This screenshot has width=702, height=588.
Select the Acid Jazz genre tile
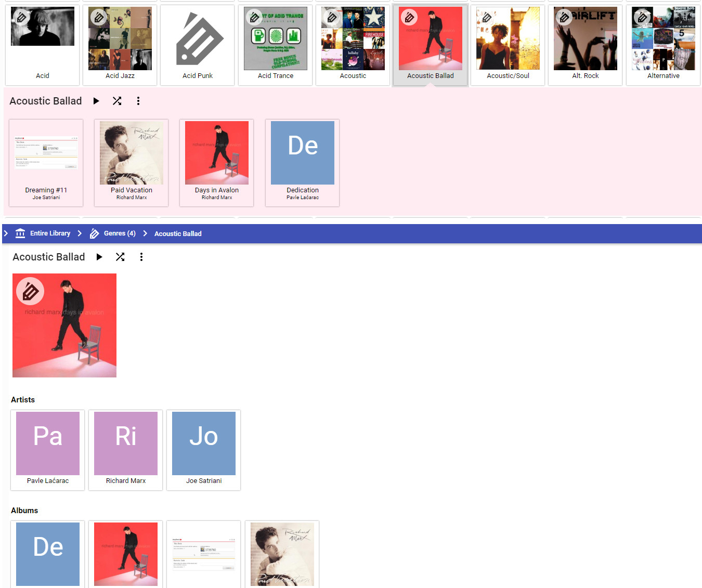pos(120,45)
